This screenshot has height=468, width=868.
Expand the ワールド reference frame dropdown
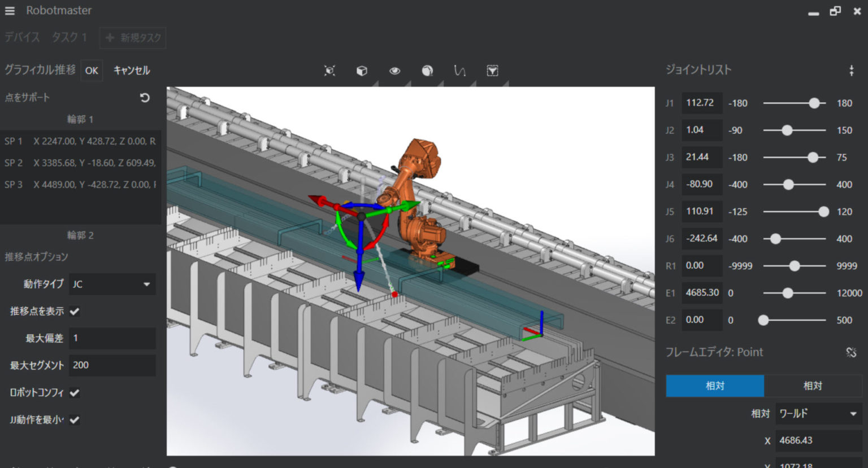point(818,414)
